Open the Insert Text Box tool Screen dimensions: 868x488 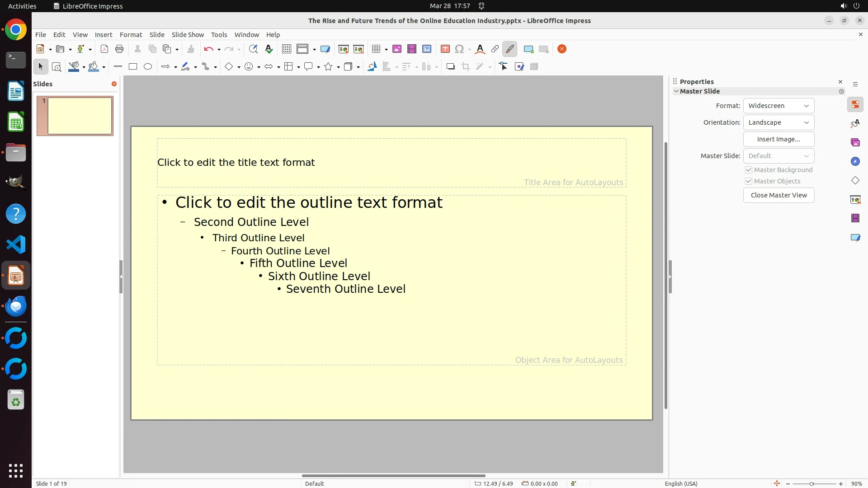(x=445, y=49)
